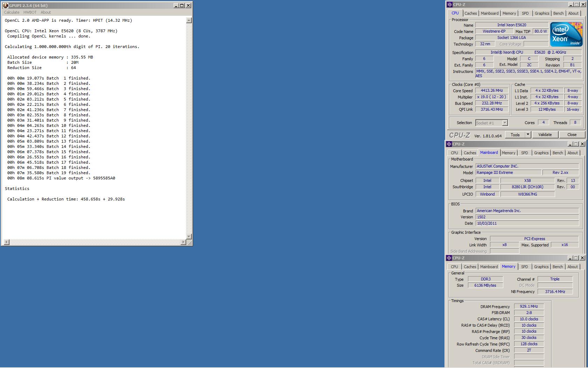Click GPUPI horizontal scrollbar right arrow
Image resolution: width=588 pixels, height=368 pixels.
pyautogui.click(x=183, y=242)
